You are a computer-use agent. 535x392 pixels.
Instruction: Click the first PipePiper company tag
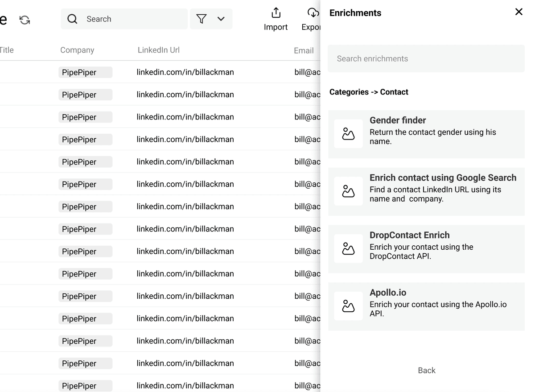pyautogui.click(x=85, y=72)
